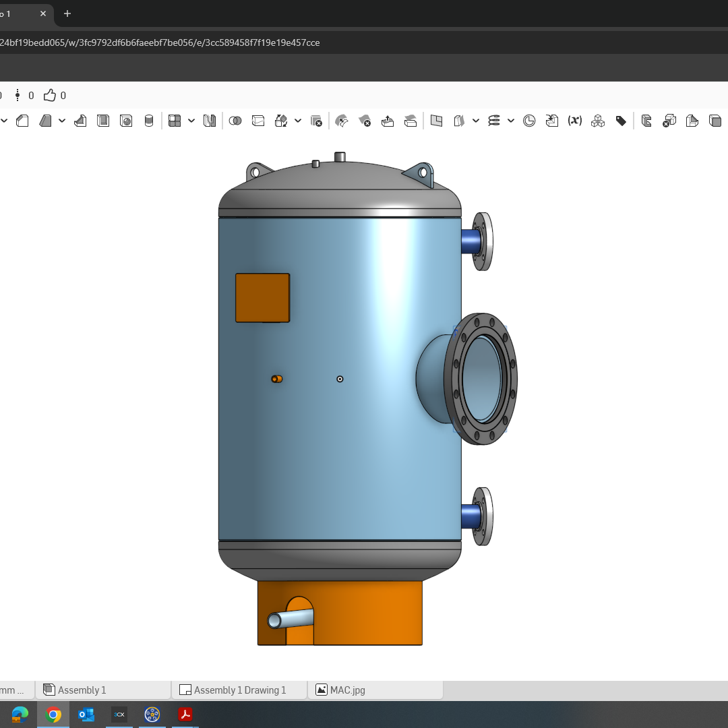Select the Split tool

[x=258, y=121]
